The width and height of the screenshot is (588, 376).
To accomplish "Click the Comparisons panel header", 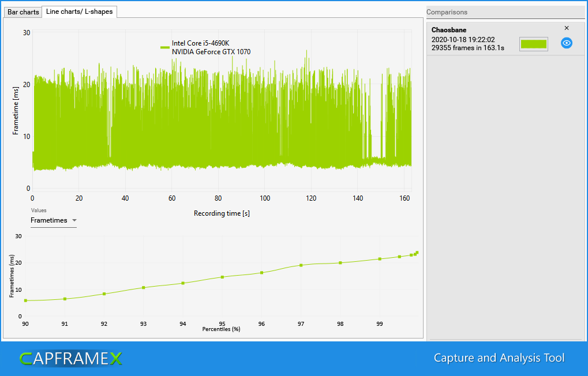I will [x=447, y=12].
